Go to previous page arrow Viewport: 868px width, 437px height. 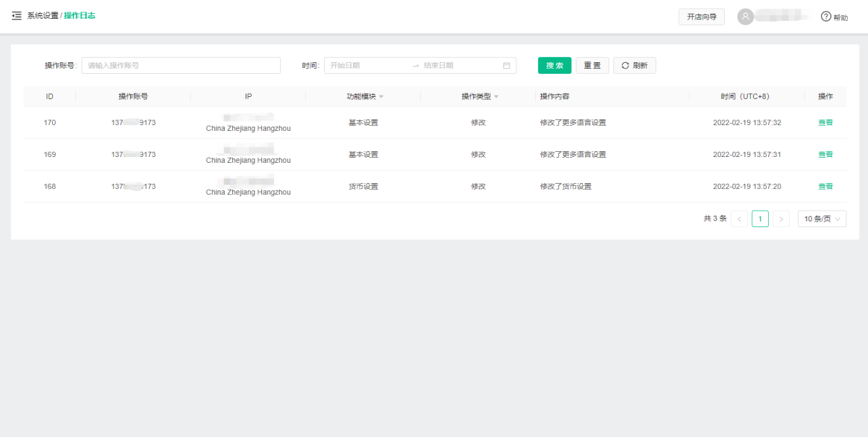739,219
